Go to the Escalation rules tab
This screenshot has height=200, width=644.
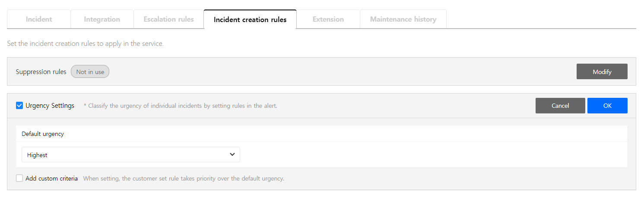(168, 19)
